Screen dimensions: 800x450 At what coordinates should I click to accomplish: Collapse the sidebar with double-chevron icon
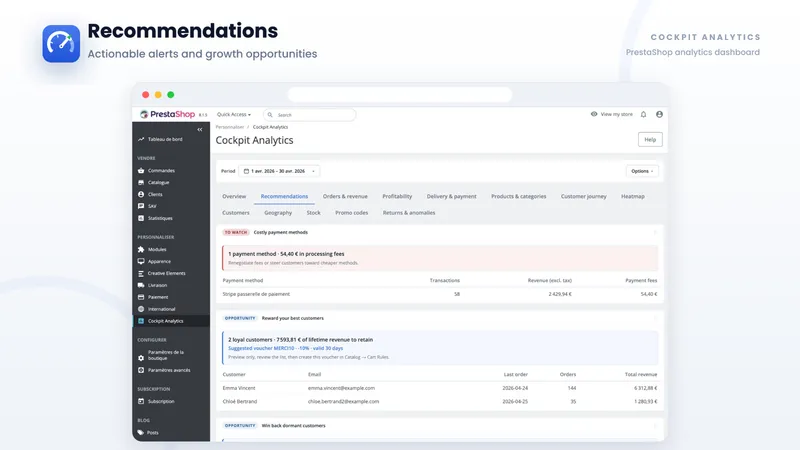(x=200, y=130)
